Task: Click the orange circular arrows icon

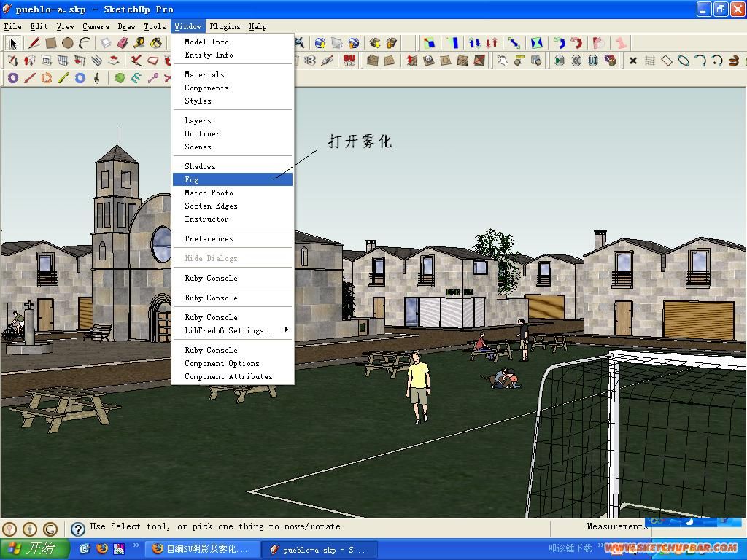Action: 47,77
